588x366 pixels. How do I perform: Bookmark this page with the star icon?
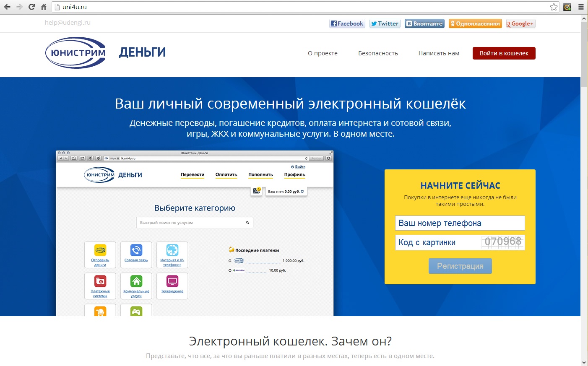pyautogui.click(x=554, y=7)
